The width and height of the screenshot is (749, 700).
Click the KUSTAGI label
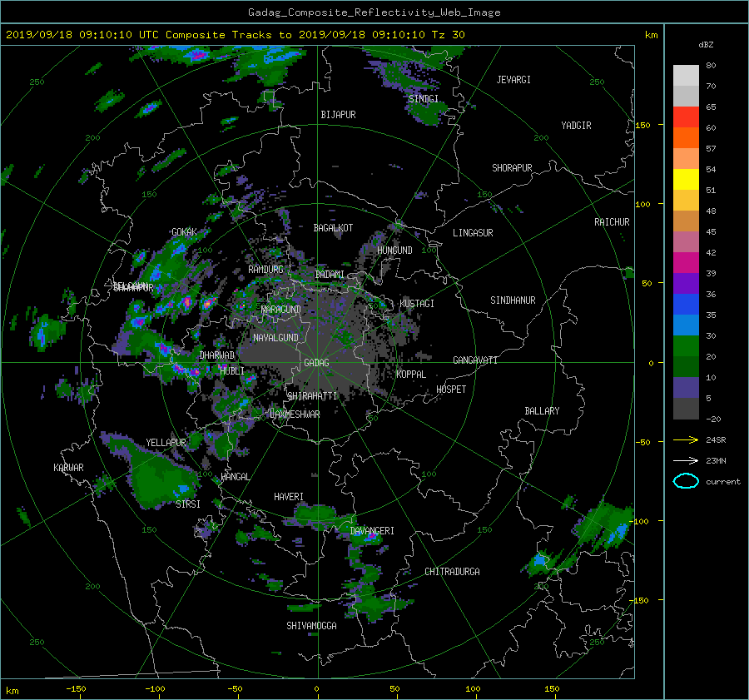tap(417, 304)
